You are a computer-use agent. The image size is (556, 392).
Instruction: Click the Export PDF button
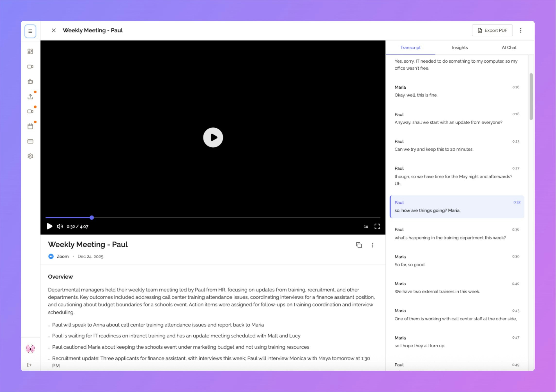(x=492, y=30)
